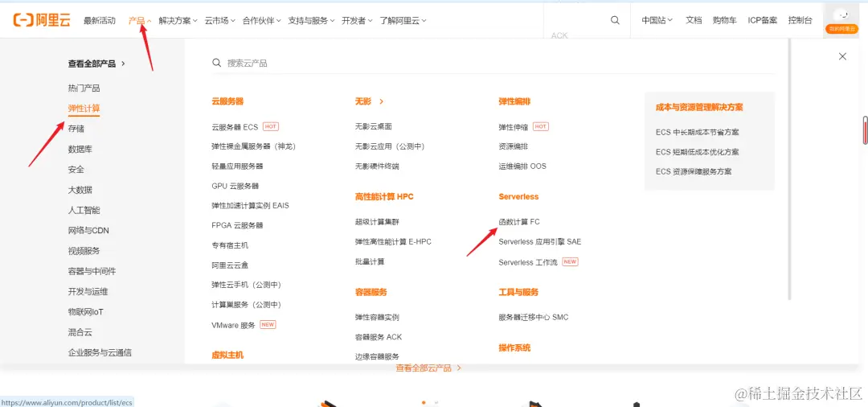Open ICP备案 in header
The image size is (868, 407).
[762, 20]
